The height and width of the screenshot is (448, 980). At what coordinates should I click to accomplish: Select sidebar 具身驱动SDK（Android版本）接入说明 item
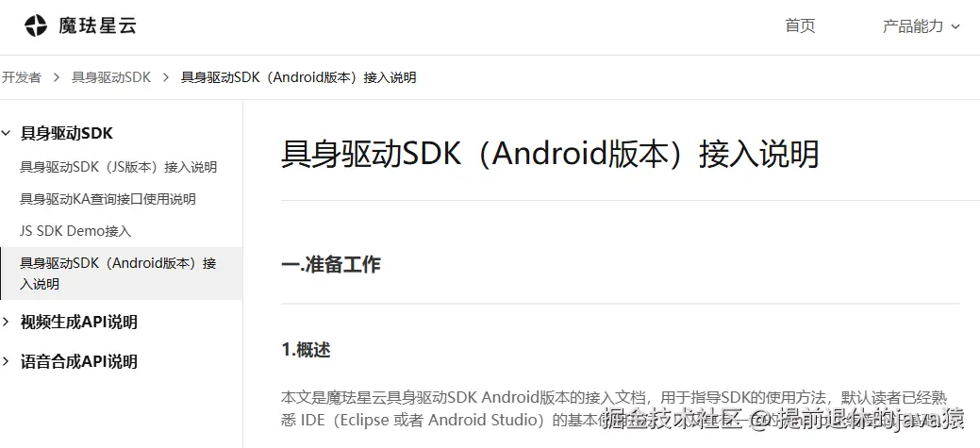point(122,274)
